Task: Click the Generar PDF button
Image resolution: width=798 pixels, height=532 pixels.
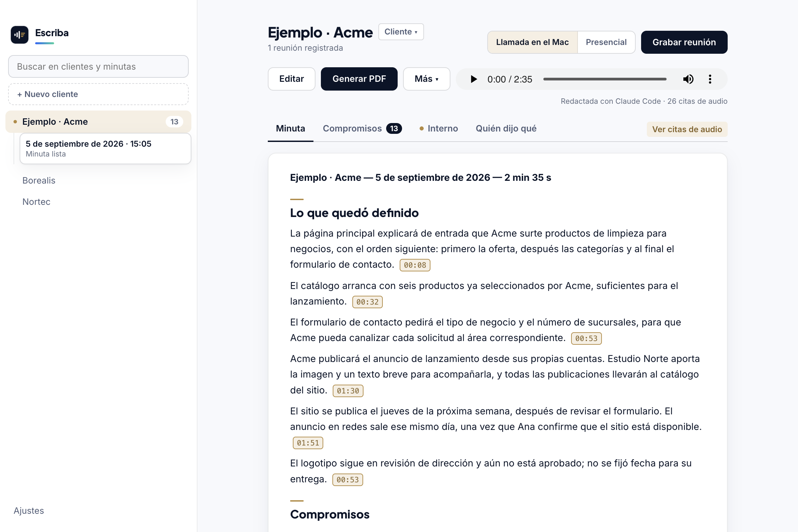Action: (x=359, y=79)
